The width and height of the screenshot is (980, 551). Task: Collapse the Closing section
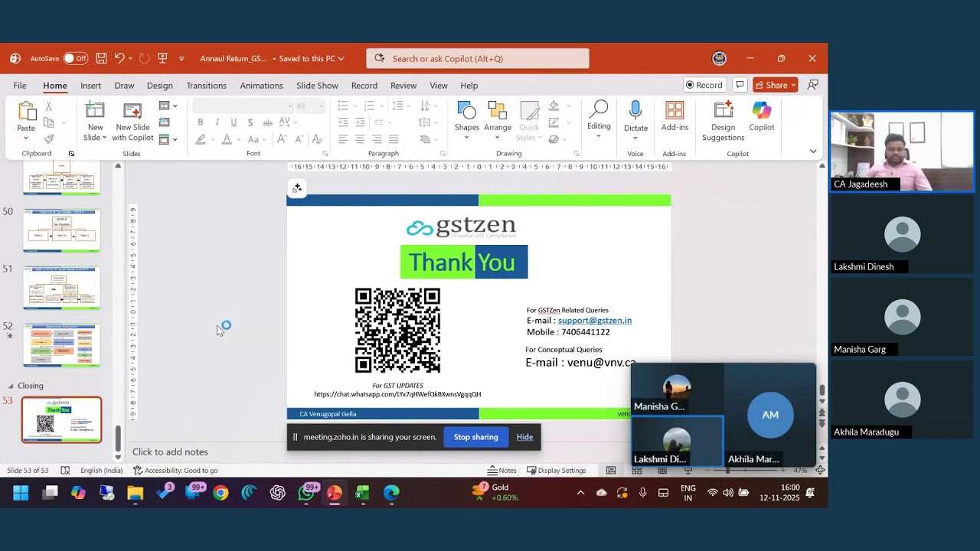pos(11,386)
